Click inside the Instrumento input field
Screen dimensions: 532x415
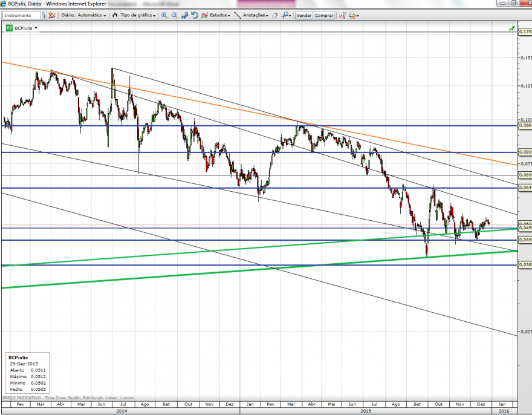(22, 15)
